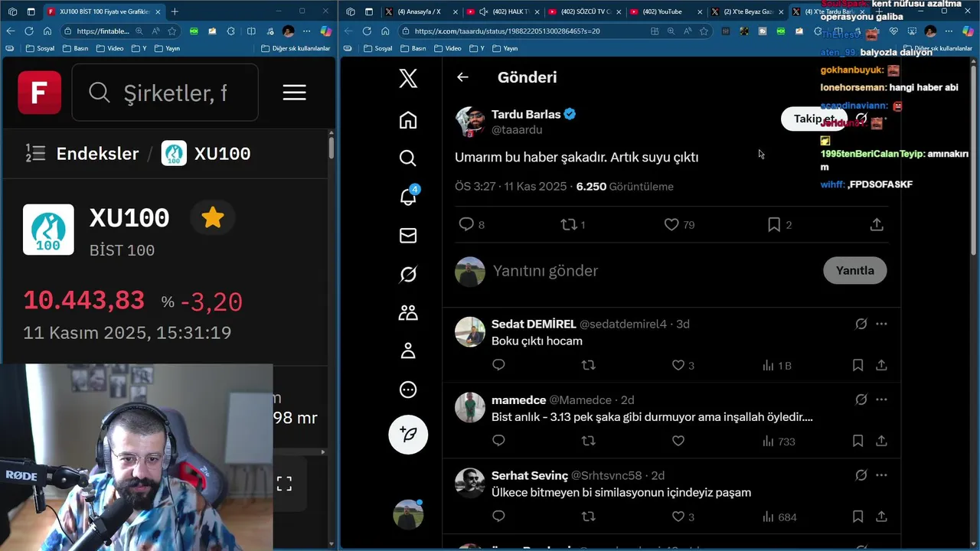
Task: Ask Grok about Sedat DEMİREL's reply
Action: pos(861,324)
